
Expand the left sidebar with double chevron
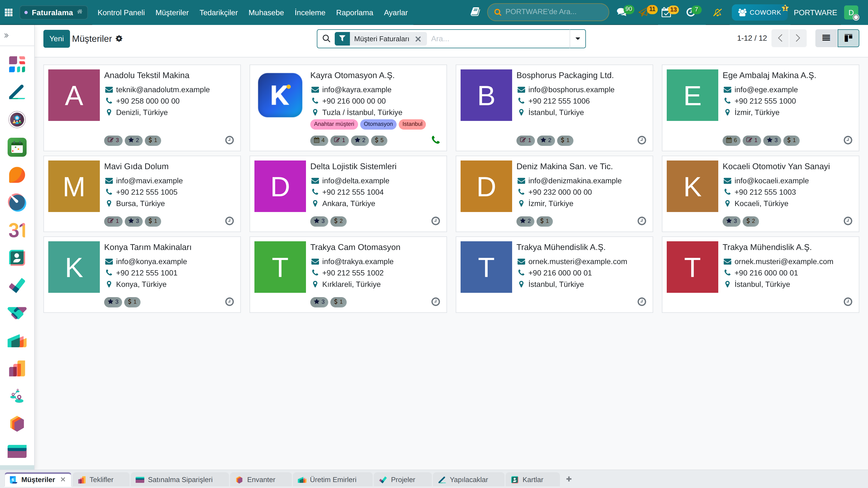click(7, 35)
